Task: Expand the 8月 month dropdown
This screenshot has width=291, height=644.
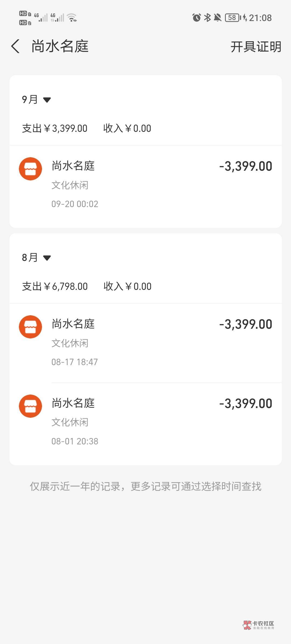Action: tap(36, 258)
